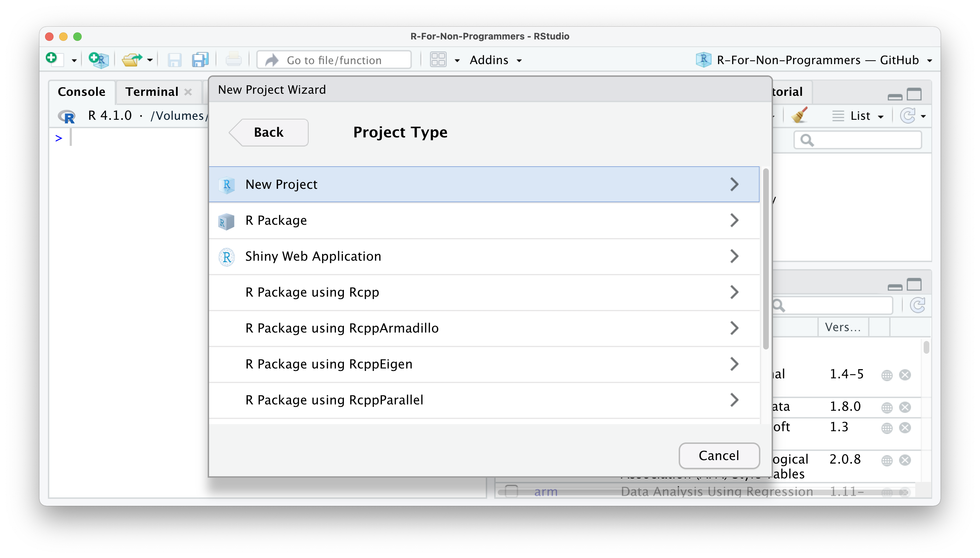Switch to the Console tab
Viewport: 980px width, 558px height.
tap(81, 92)
